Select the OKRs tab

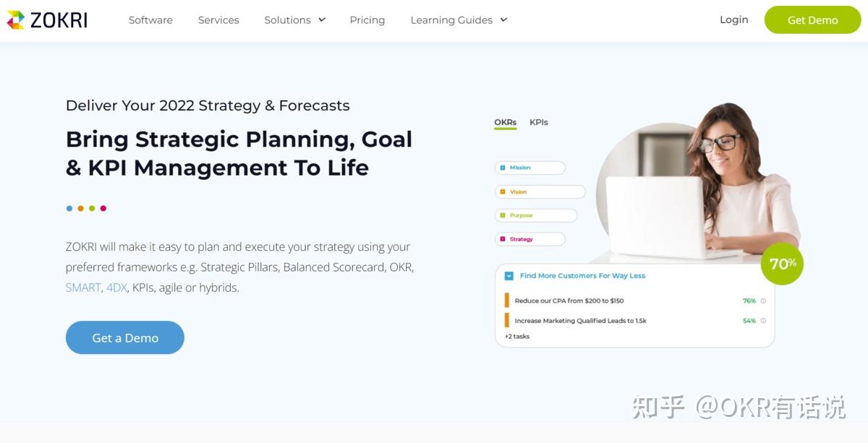point(505,123)
